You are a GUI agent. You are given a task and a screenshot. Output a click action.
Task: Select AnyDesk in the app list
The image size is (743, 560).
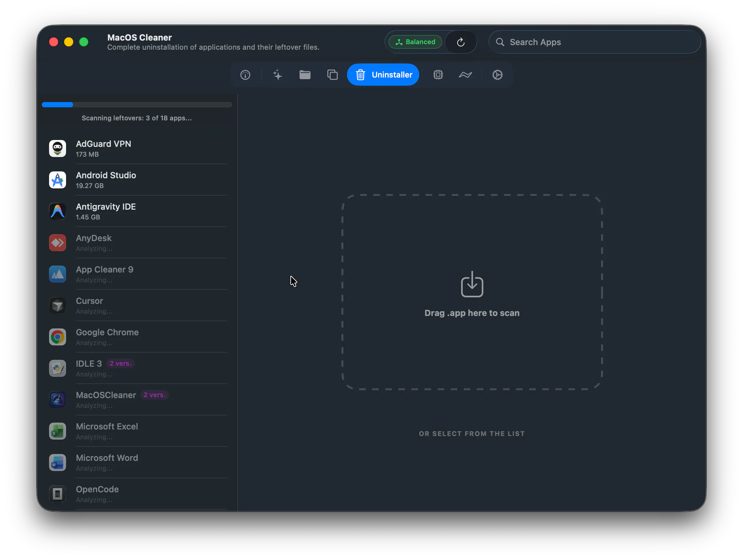[137, 243]
